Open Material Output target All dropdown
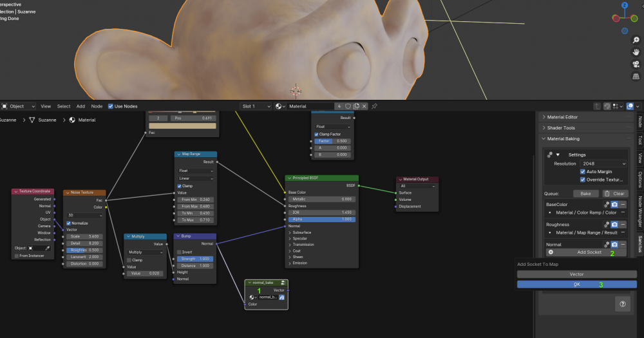This screenshot has height=338, width=644. click(417, 186)
